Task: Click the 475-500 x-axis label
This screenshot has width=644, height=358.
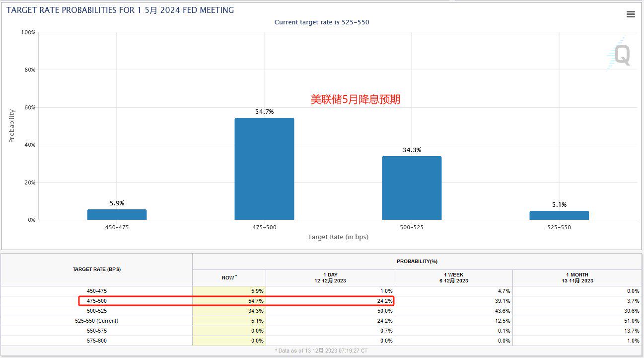Action: pyautogui.click(x=264, y=227)
